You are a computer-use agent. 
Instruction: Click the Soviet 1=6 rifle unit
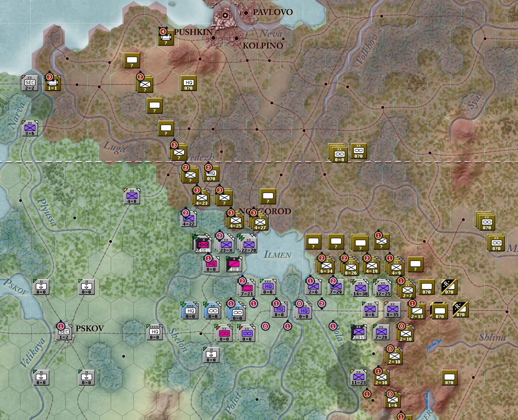(393, 400)
